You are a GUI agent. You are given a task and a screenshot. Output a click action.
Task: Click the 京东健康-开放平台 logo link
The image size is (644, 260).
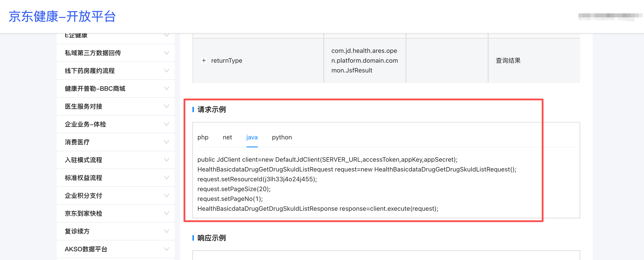(62, 17)
